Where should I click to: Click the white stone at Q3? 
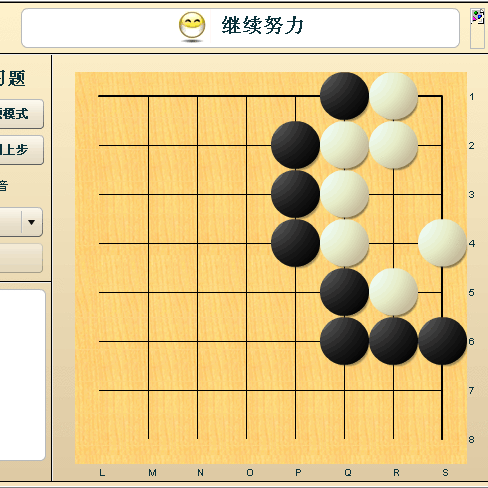click(344, 194)
